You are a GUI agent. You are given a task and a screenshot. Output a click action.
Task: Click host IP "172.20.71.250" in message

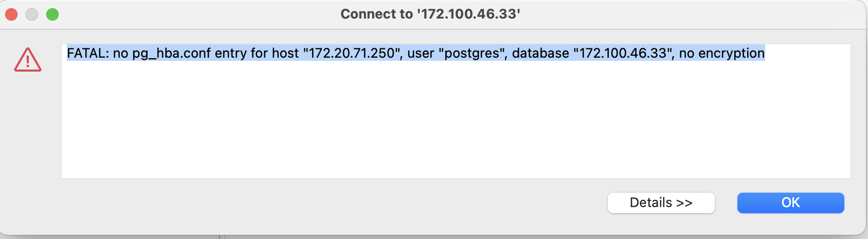[x=352, y=53]
